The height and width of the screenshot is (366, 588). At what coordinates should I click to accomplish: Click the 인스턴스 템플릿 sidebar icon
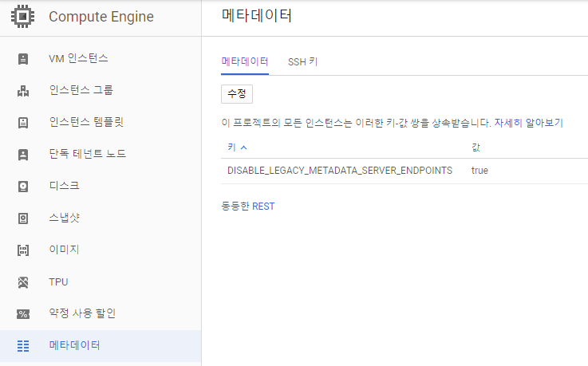click(23, 123)
